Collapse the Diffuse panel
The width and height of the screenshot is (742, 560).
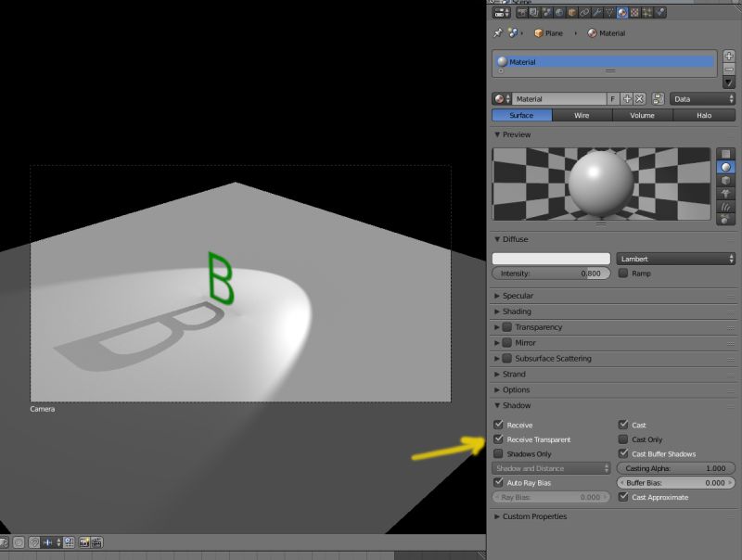pyautogui.click(x=511, y=239)
